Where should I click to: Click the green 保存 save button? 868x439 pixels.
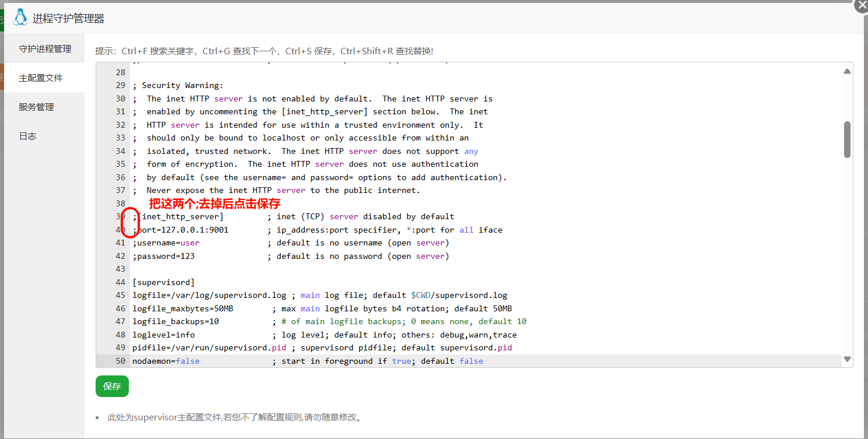(x=111, y=386)
